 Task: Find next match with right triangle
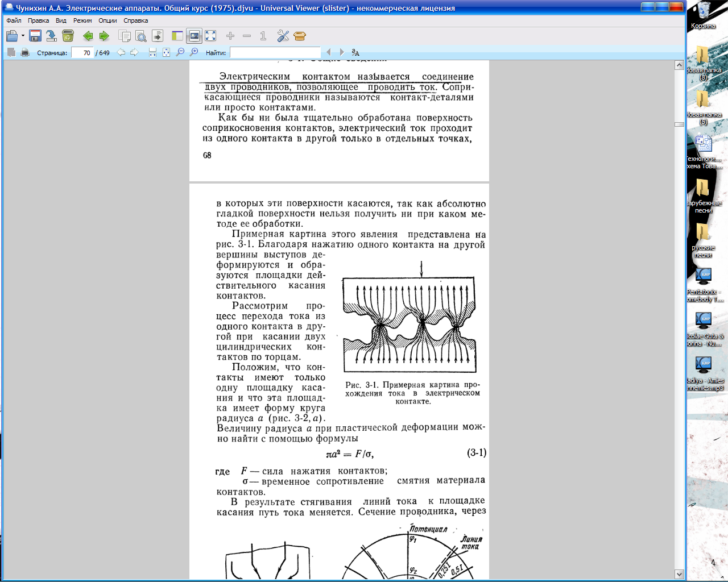pyautogui.click(x=342, y=52)
